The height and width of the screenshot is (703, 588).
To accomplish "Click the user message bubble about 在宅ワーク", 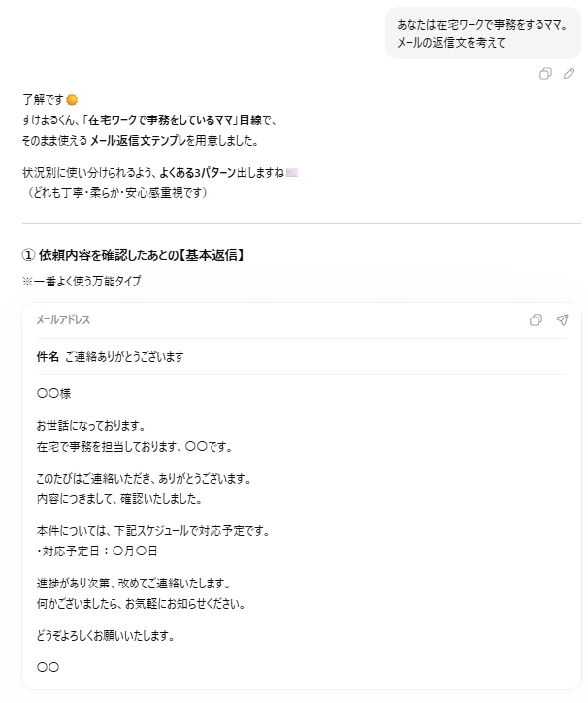I will pos(482,33).
